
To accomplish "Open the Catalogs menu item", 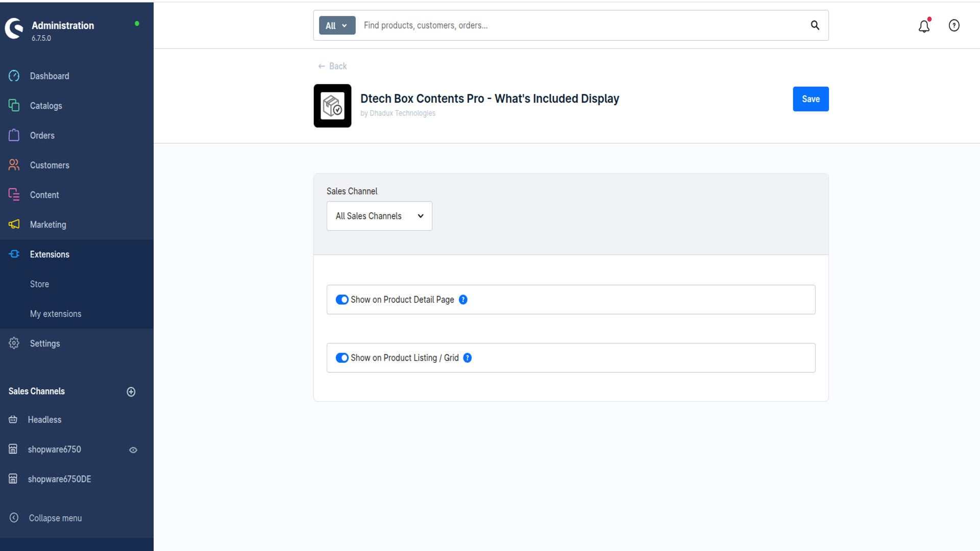I will tap(46, 106).
